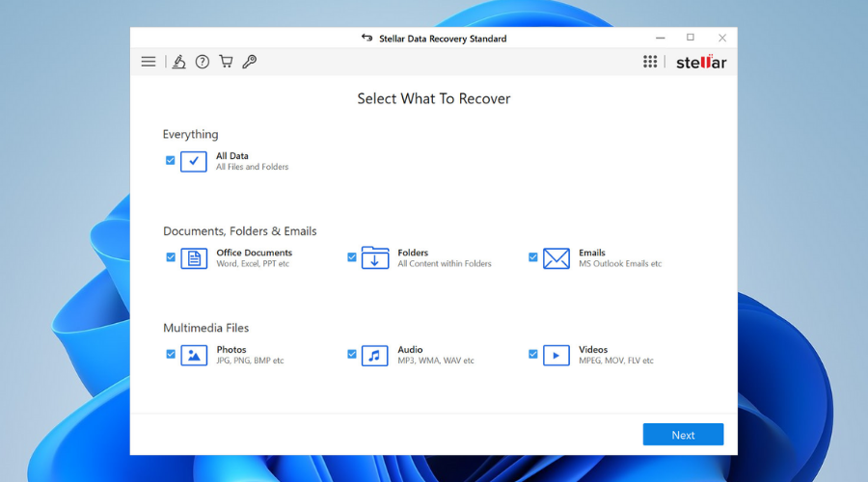Uncheck the Photos checkbox

point(171,354)
